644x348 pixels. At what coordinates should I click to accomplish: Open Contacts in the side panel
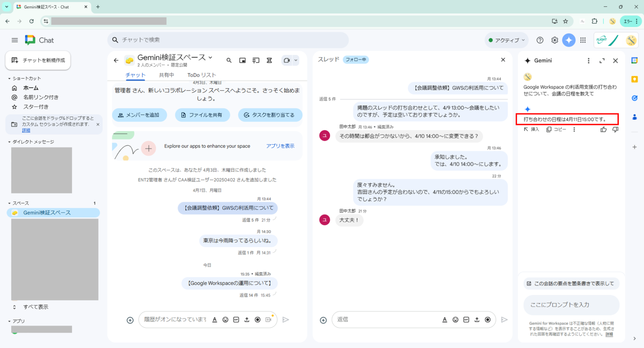(634, 117)
